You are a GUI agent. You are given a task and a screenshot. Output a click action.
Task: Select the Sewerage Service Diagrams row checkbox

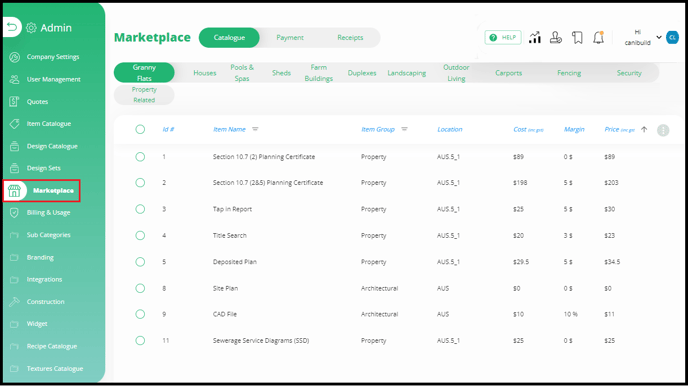(140, 340)
